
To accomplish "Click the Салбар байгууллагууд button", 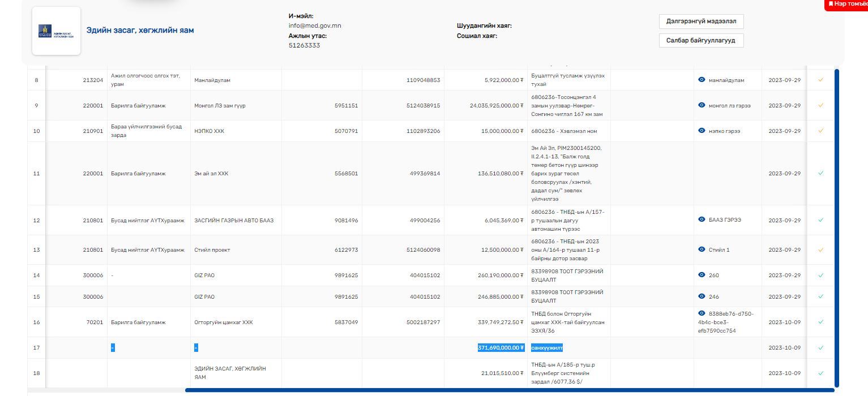I will 701,41.
